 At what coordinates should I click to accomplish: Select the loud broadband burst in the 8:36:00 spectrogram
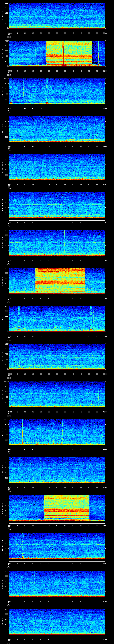click(60, 280)
